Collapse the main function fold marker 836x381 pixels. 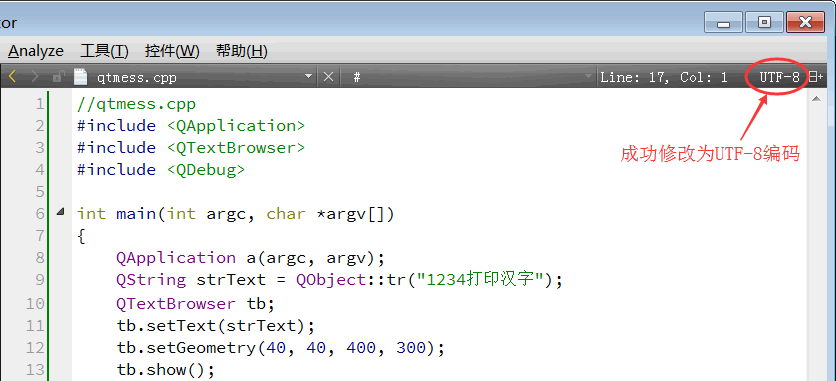pyautogui.click(x=60, y=212)
